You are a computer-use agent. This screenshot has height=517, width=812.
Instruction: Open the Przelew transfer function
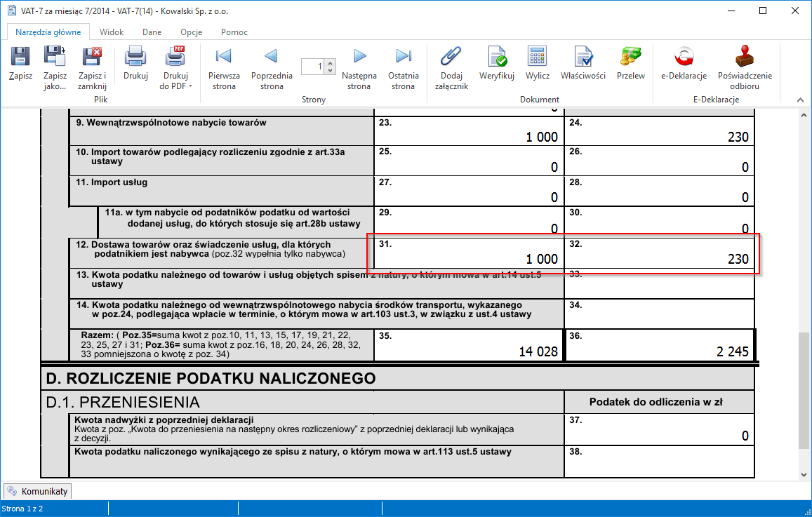pos(630,63)
